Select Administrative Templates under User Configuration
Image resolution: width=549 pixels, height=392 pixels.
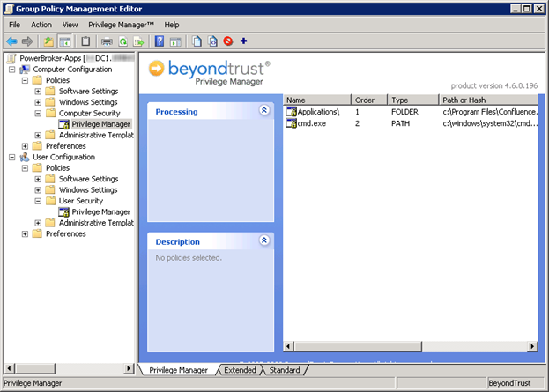[96, 223]
